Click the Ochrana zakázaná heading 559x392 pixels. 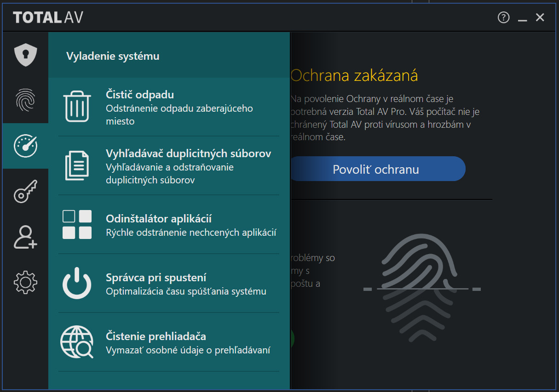click(x=354, y=75)
